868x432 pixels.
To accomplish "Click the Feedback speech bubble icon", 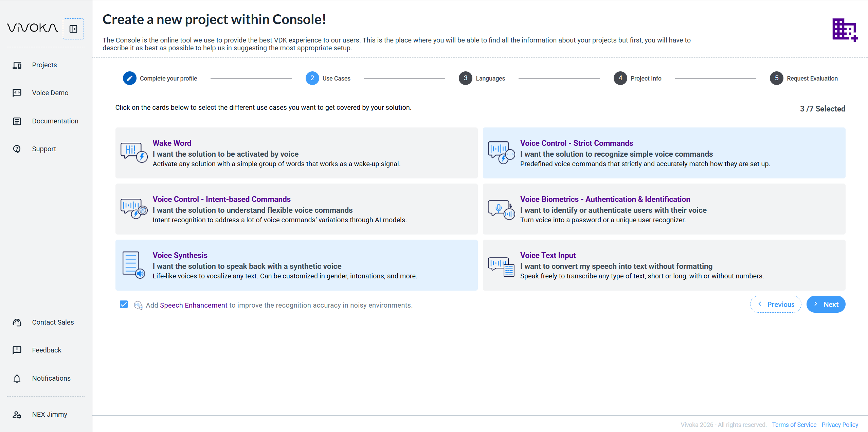I will [17, 350].
